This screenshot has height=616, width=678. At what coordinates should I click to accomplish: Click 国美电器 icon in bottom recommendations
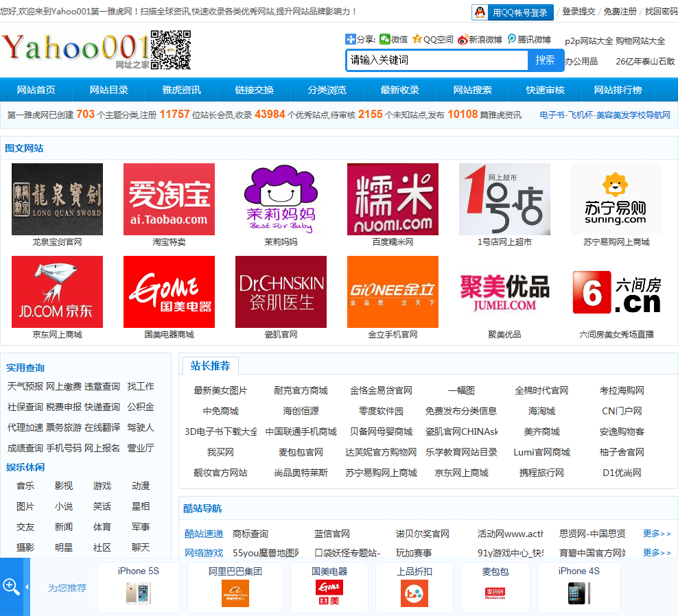(329, 593)
